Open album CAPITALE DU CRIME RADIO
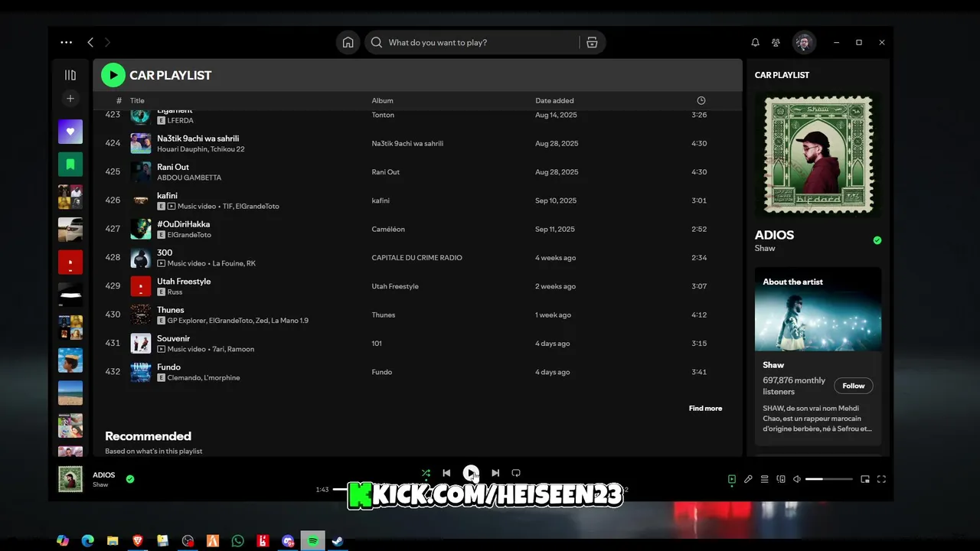Image resolution: width=980 pixels, height=551 pixels. [416, 258]
